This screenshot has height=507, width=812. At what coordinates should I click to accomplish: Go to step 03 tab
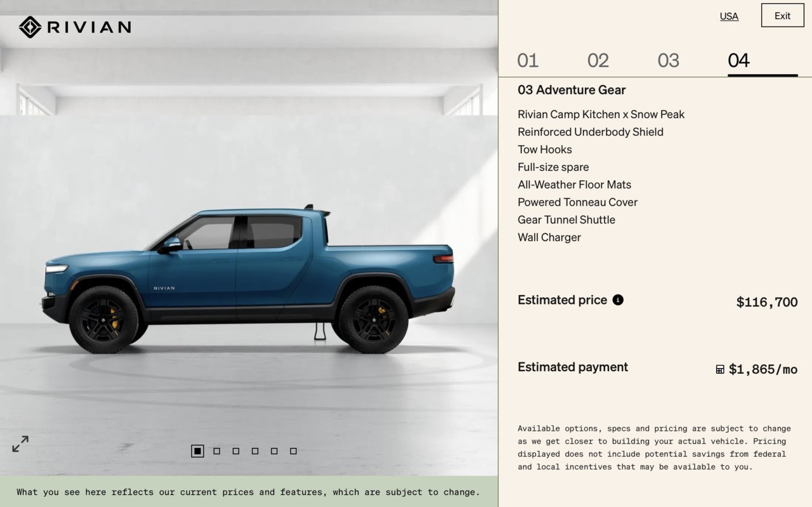(x=669, y=60)
